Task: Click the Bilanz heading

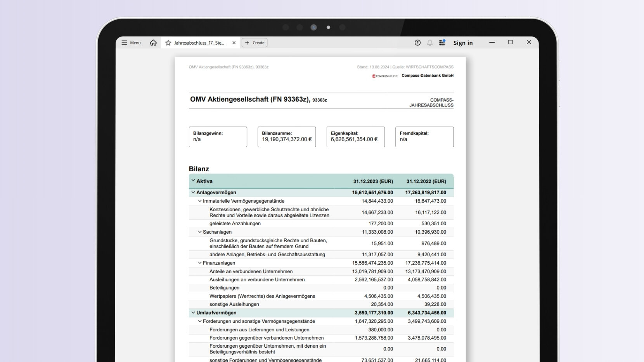Action: [x=199, y=169]
